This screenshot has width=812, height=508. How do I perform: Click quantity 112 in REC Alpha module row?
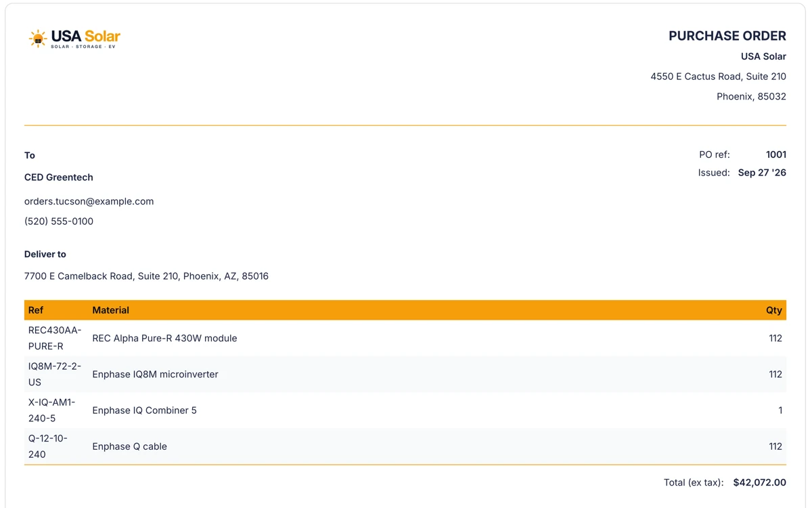775,338
